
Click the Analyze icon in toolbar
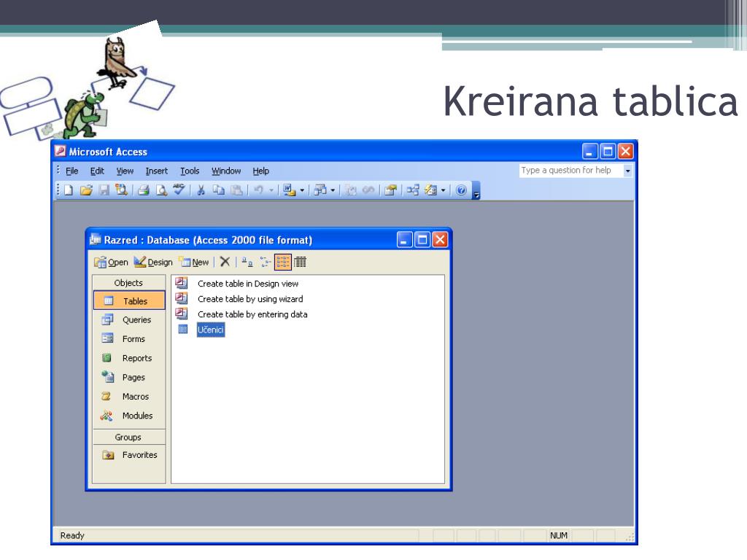320,190
